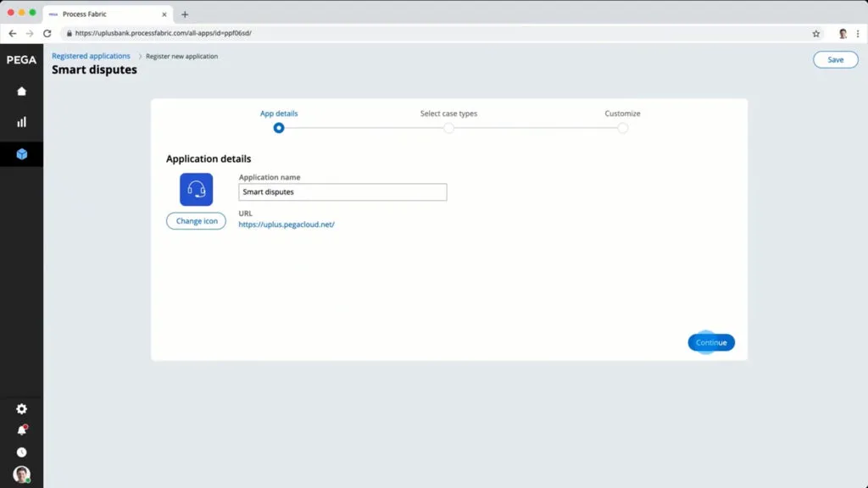This screenshot has height=488, width=868.
Task: Open the analytics bar chart sidebar icon
Action: [21, 122]
